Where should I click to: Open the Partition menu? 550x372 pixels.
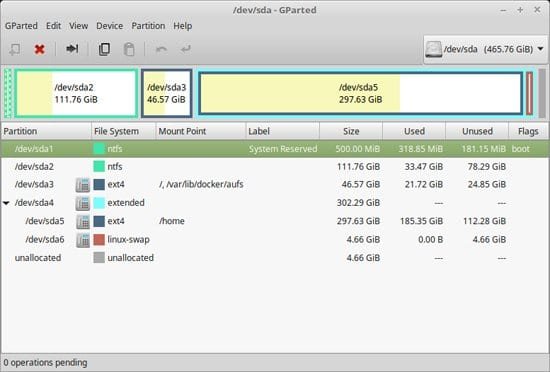(x=148, y=26)
